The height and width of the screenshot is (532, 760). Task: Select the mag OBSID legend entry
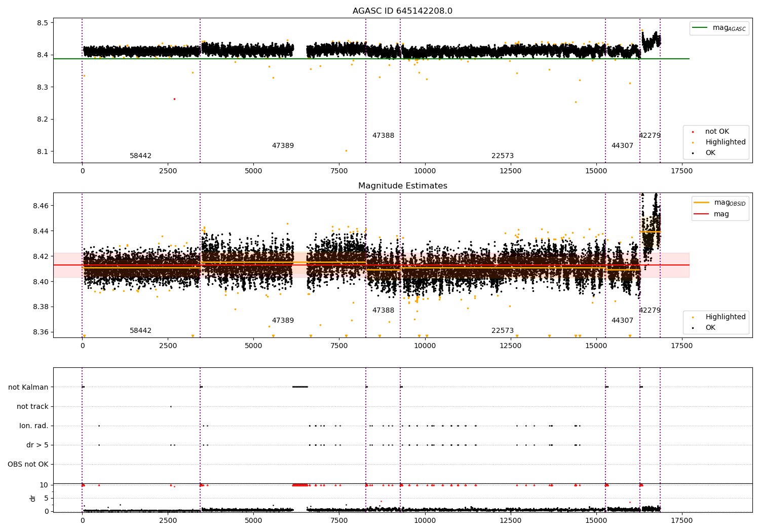coord(720,203)
